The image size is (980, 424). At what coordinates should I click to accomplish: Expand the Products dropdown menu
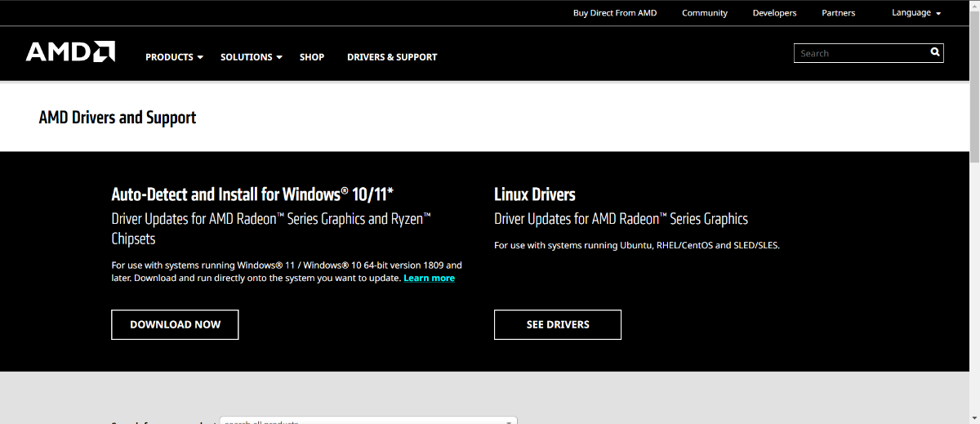tap(174, 57)
